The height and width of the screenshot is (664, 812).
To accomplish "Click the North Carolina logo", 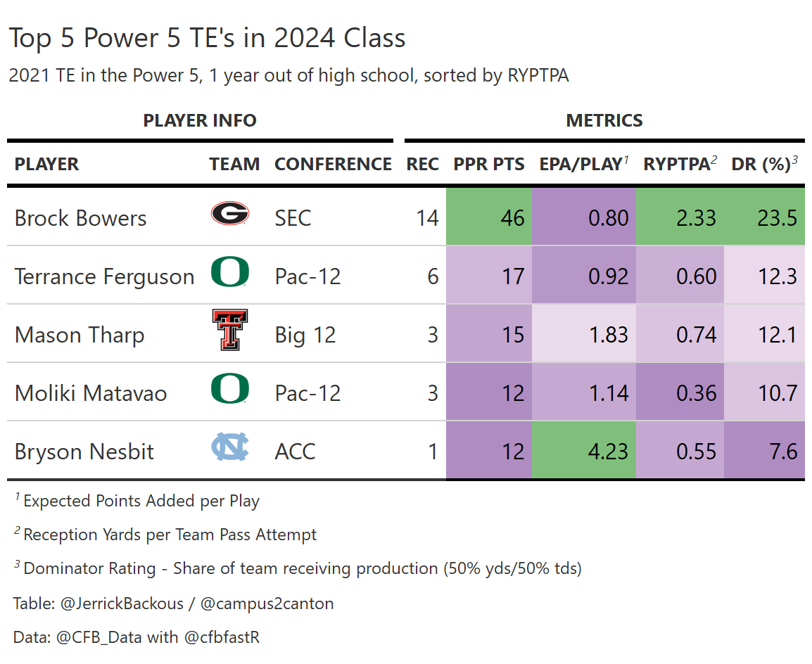I will 229,448.
